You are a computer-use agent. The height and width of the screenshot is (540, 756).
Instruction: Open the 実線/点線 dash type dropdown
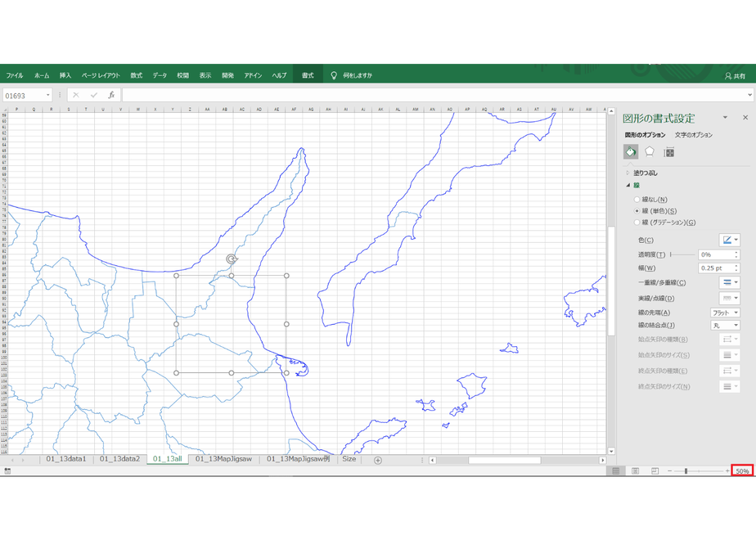point(729,298)
